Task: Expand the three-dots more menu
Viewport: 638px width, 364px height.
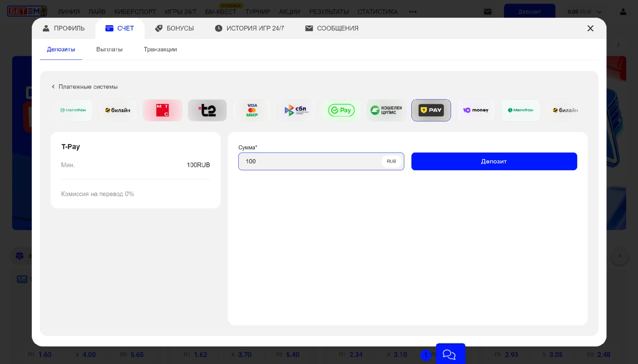Action: point(413,12)
